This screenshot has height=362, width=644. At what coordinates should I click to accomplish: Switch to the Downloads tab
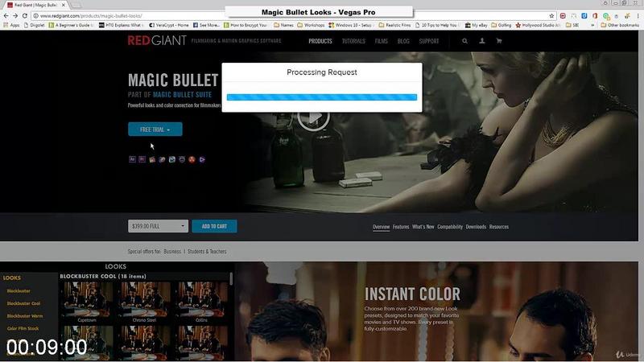pos(476,227)
